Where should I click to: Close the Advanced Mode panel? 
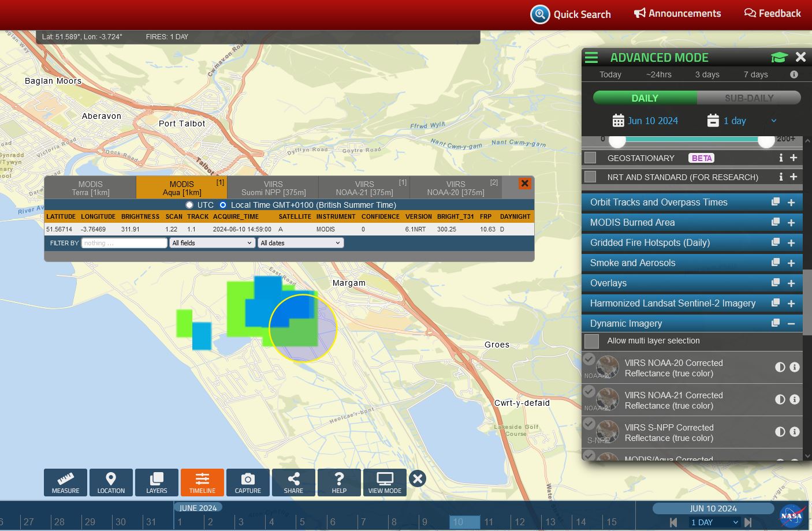[x=800, y=57]
